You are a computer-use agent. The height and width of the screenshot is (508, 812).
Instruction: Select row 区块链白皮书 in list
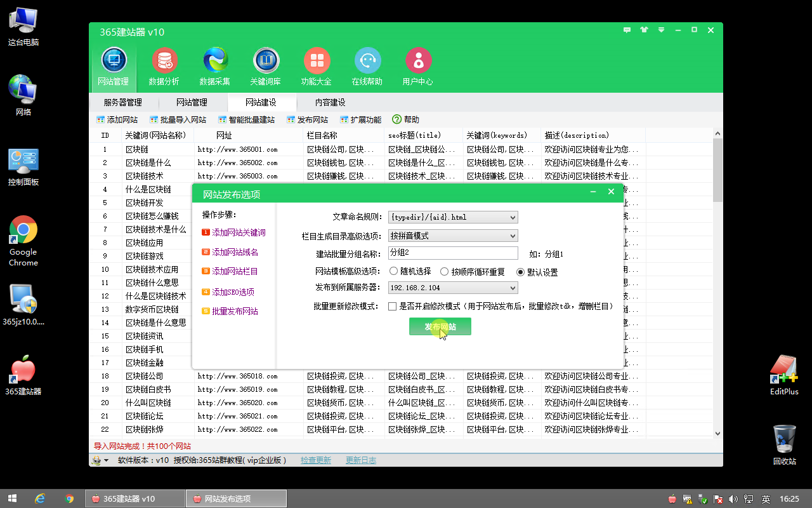[x=401, y=389]
